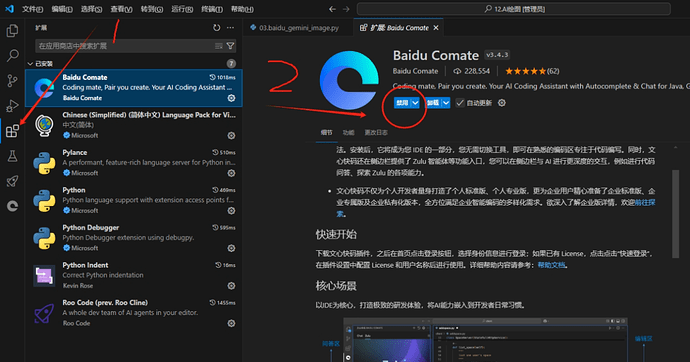Image resolution: width=690 pixels, height=362 pixels.
Task: Toggle the 自动更新 checkbox
Action: (x=460, y=103)
